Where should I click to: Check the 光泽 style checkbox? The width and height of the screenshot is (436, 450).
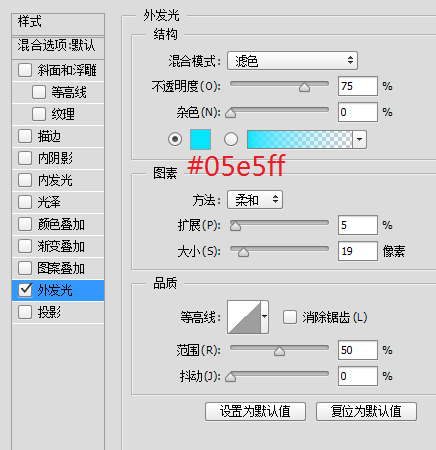click(x=25, y=202)
